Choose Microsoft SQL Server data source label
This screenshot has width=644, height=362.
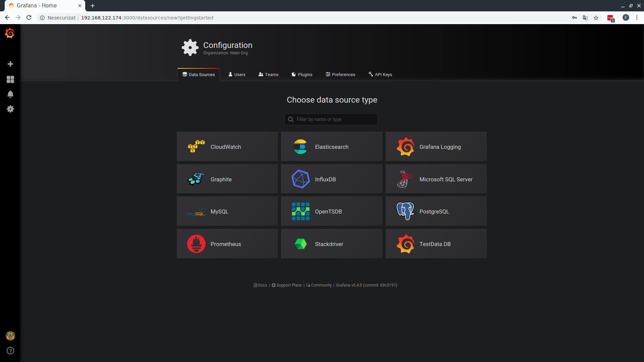(446, 179)
